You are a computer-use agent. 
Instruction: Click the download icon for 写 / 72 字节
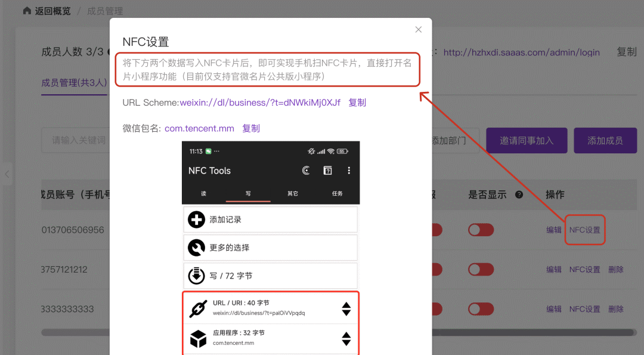[x=197, y=276]
